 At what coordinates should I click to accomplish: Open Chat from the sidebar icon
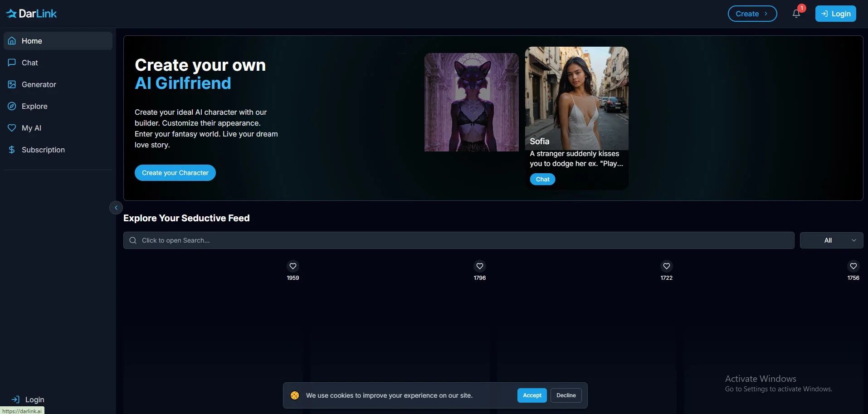(11, 63)
